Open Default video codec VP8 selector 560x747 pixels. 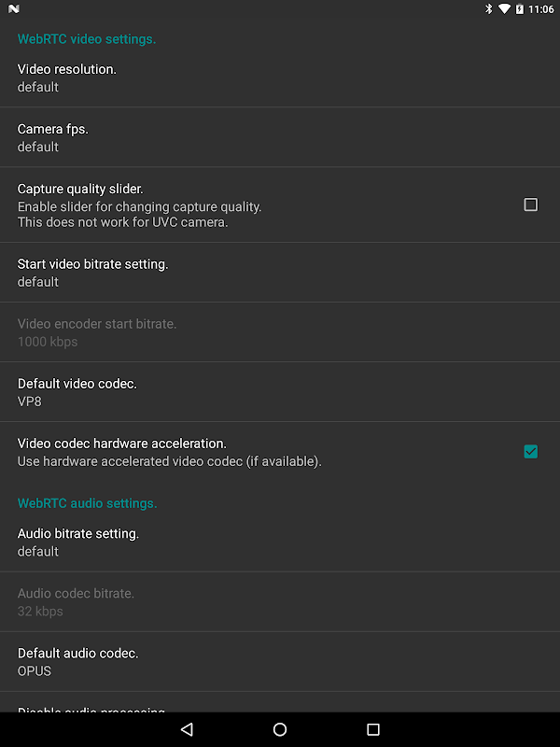pos(280,392)
